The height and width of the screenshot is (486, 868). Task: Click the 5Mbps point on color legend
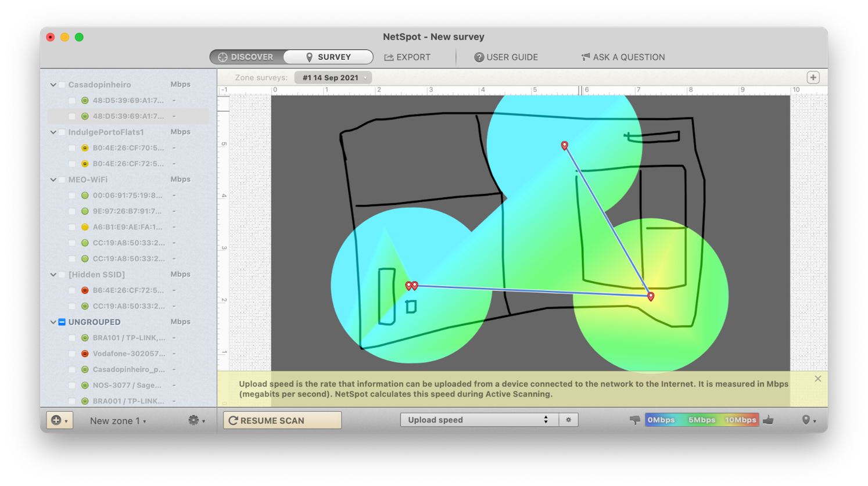coord(701,420)
